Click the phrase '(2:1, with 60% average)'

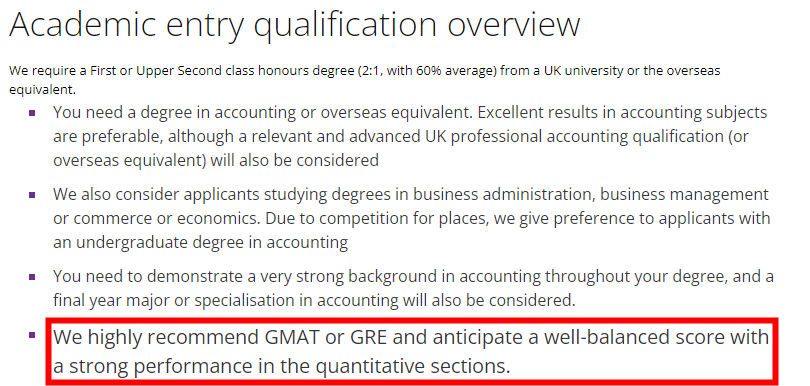click(x=426, y=70)
